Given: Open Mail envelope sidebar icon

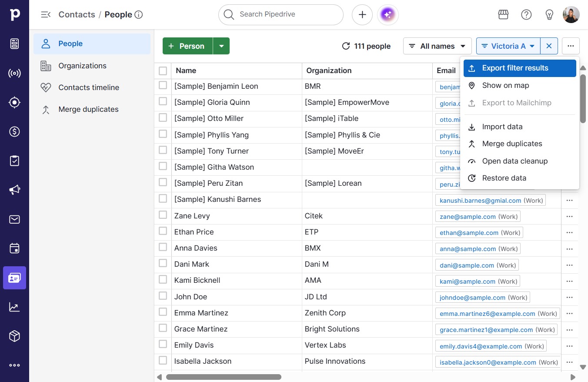Looking at the screenshot, I should (x=14, y=219).
